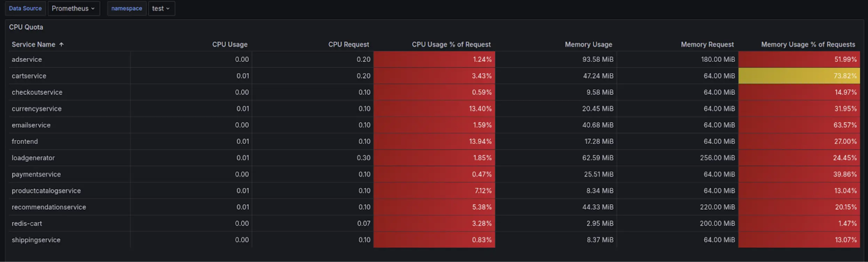The width and height of the screenshot is (868, 262).
Task: Open the CPU Quota panel title menu
Action: point(26,27)
